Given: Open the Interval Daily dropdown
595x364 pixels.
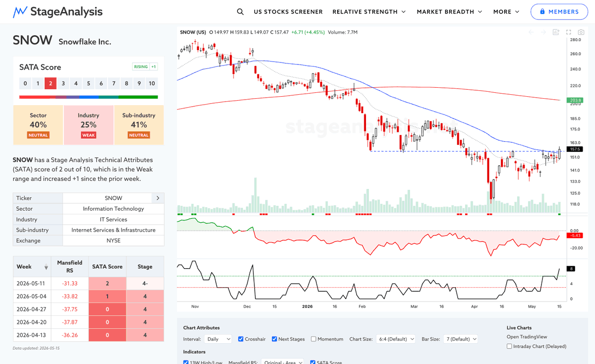Looking at the screenshot, I should coord(218,339).
